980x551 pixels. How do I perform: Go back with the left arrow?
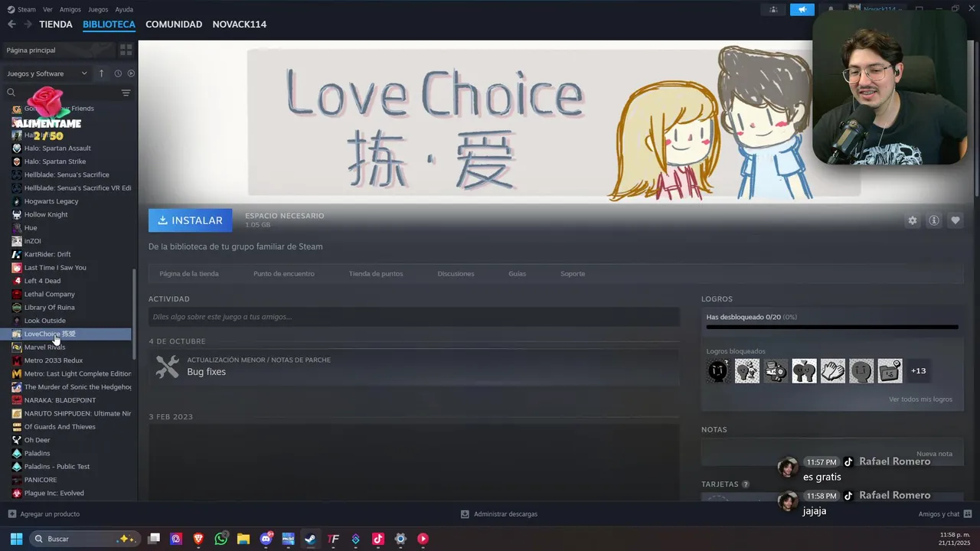click(x=11, y=24)
